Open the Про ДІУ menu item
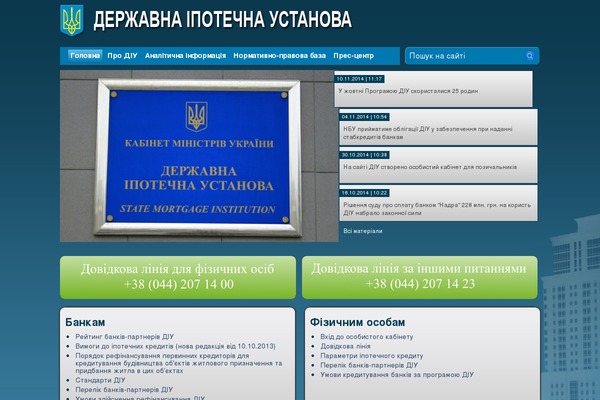 point(122,56)
